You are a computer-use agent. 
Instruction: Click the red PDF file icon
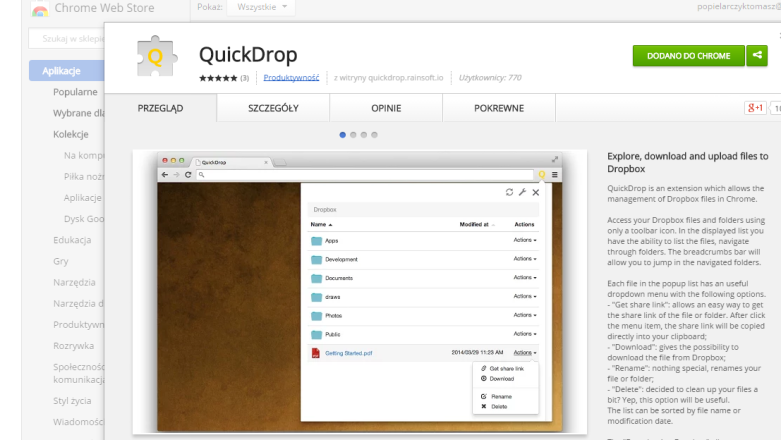tap(315, 353)
